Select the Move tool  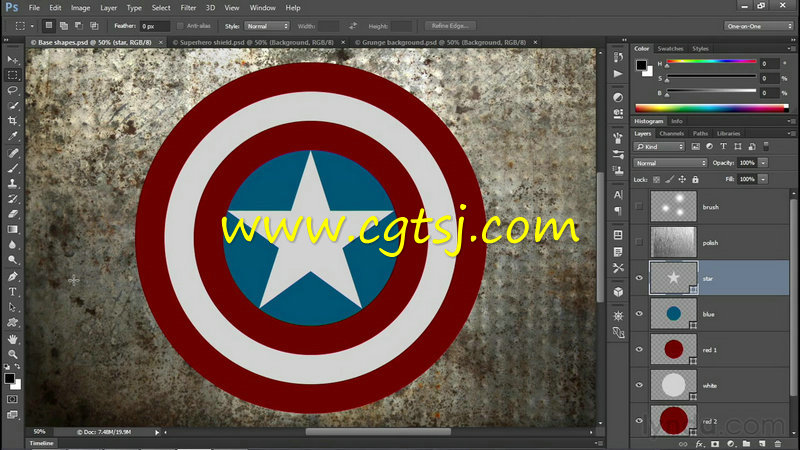click(x=13, y=60)
